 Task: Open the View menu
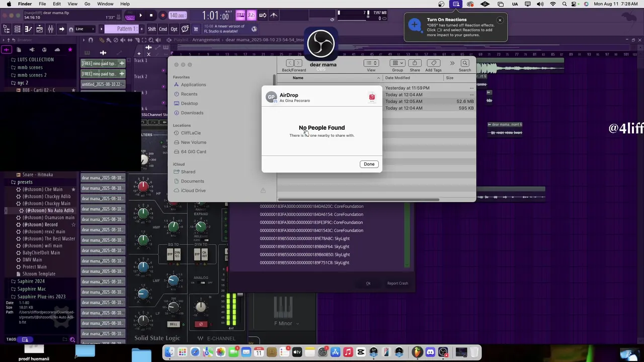[x=72, y=4]
